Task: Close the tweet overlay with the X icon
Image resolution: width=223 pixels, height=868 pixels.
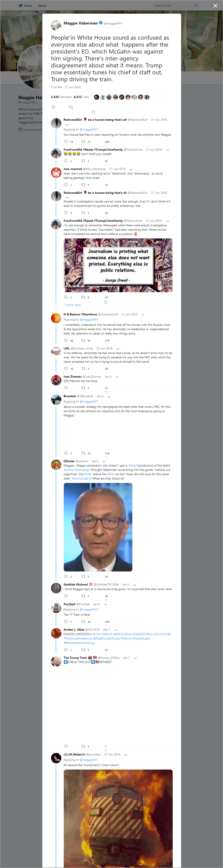Action: click(x=215, y=6)
